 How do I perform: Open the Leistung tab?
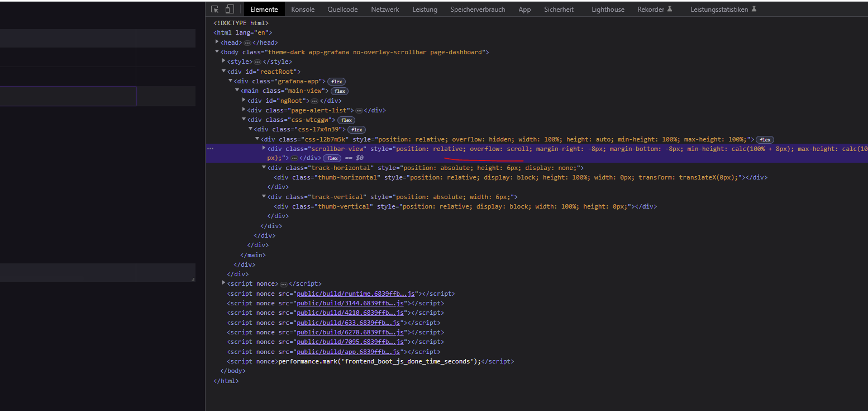[x=425, y=10]
